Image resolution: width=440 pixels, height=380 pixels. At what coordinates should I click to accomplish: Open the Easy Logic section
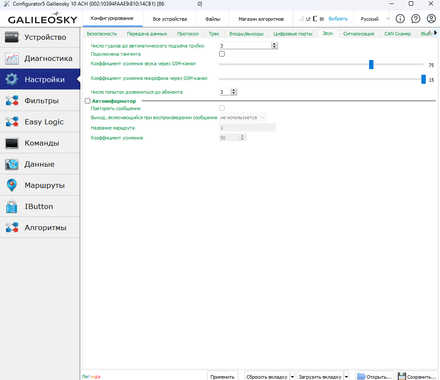tap(40, 122)
